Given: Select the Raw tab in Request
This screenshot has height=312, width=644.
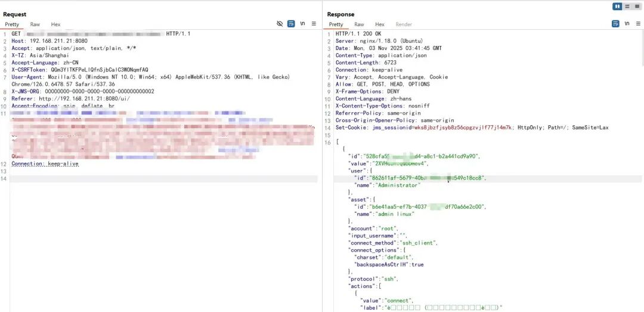Looking at the screenshot, I should click(x=35, y=24).
